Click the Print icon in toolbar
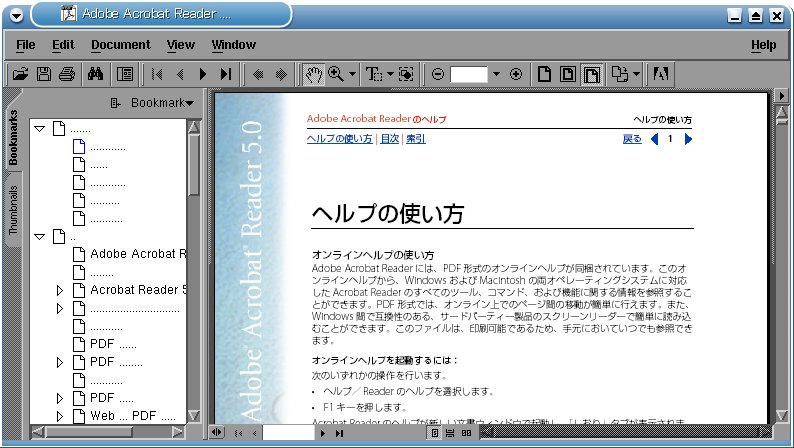 click(67, 74)
